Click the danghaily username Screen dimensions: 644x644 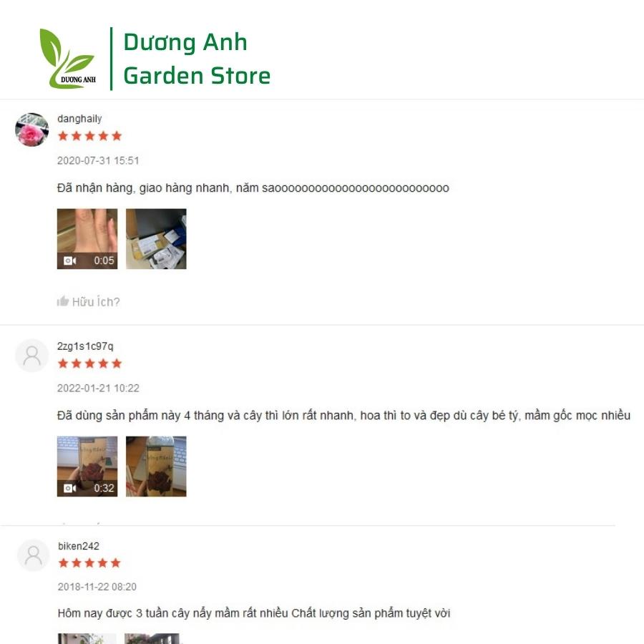[79, 119]
